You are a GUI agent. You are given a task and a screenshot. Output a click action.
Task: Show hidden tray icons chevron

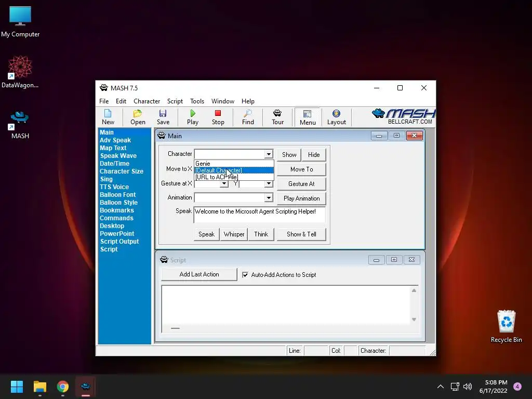coord(441,387)
